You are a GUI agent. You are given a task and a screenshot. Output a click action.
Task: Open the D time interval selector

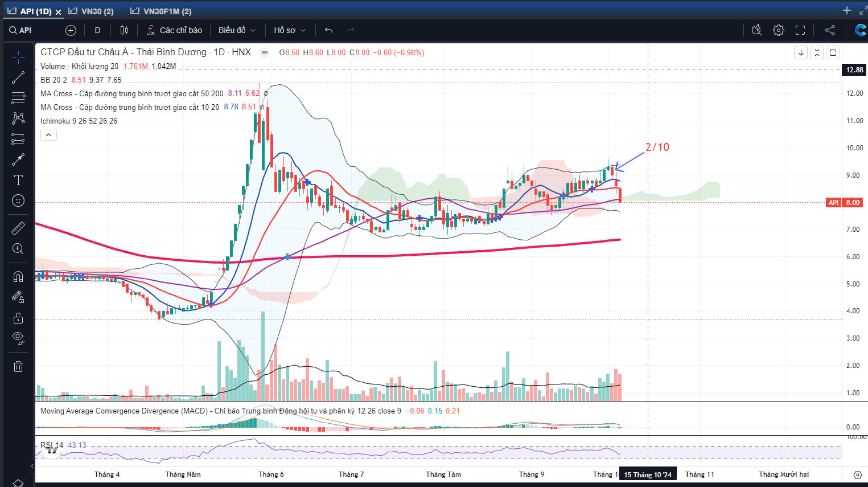[97, 30]
